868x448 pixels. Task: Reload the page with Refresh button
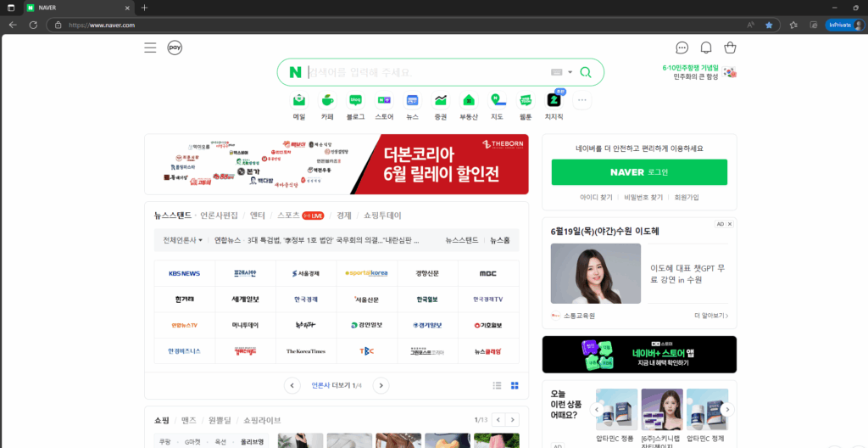click(33, 25)
